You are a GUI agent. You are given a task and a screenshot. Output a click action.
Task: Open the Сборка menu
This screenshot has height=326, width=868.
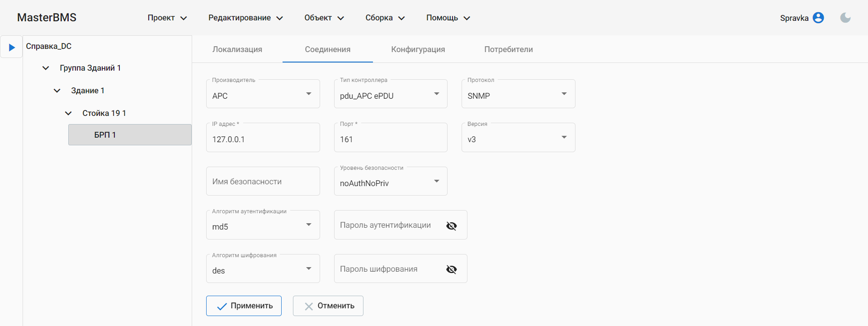(x=385, y=18)
